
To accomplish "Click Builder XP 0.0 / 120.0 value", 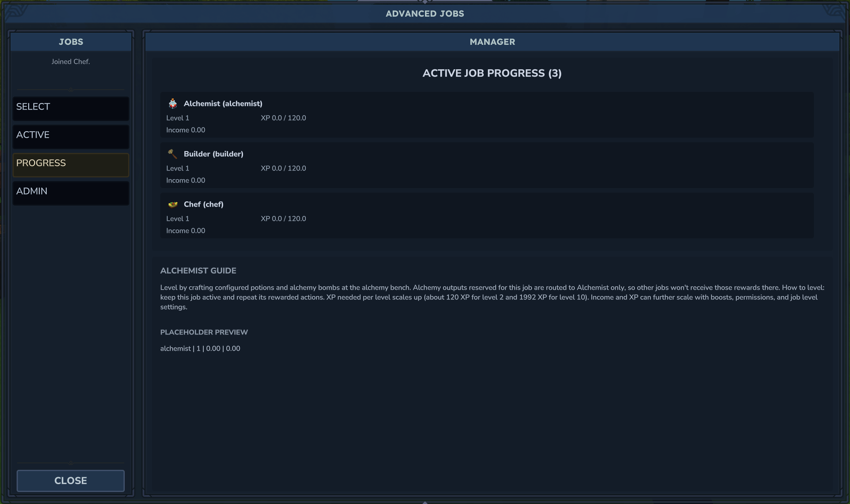I will pyautogui.click(x=283, y=168).
